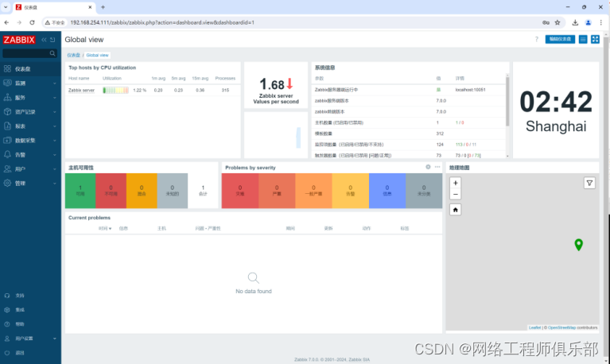This screenshot has width=610, height=364.
Task: Expand the 用户设置 user settings arrow
Action: [x=54, y=339]
